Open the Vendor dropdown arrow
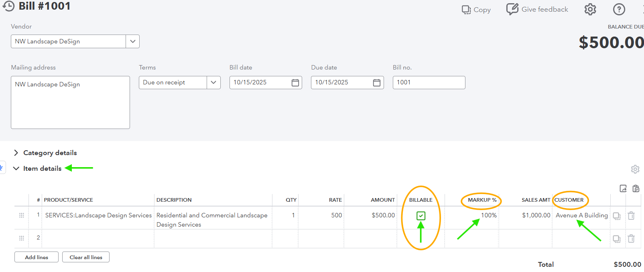This screenshot has height=272, width=644. 132,41
